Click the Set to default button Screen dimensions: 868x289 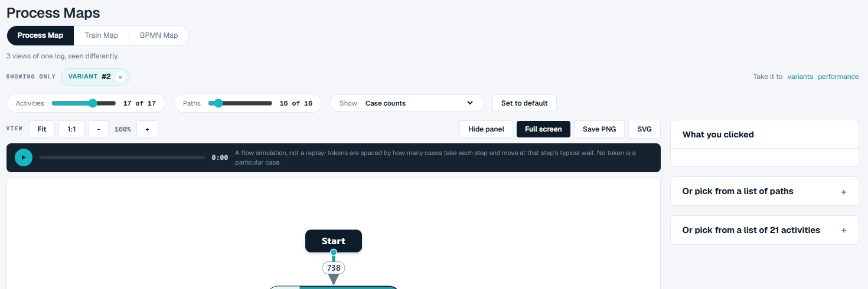click(x=524, y=103)
